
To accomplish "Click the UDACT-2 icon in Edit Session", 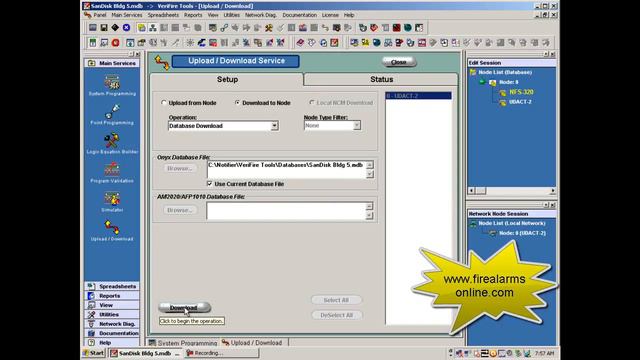I will pyautogui.click(x=502, y=102).
